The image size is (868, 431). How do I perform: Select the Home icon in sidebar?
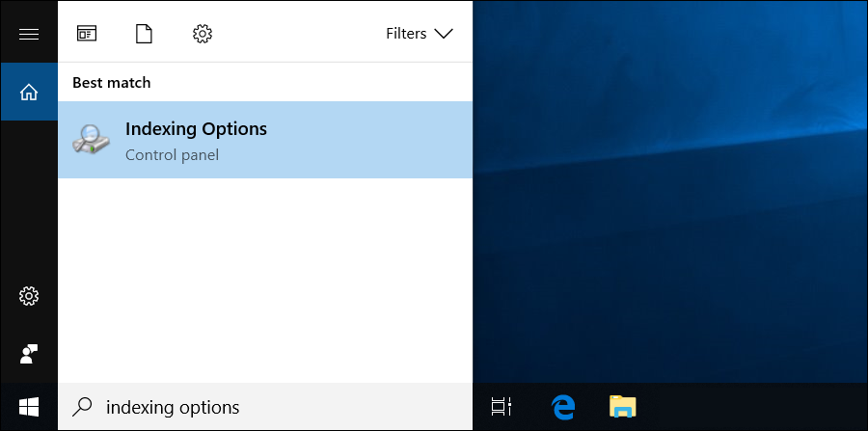pyautogui.click(x=29, y=93)
